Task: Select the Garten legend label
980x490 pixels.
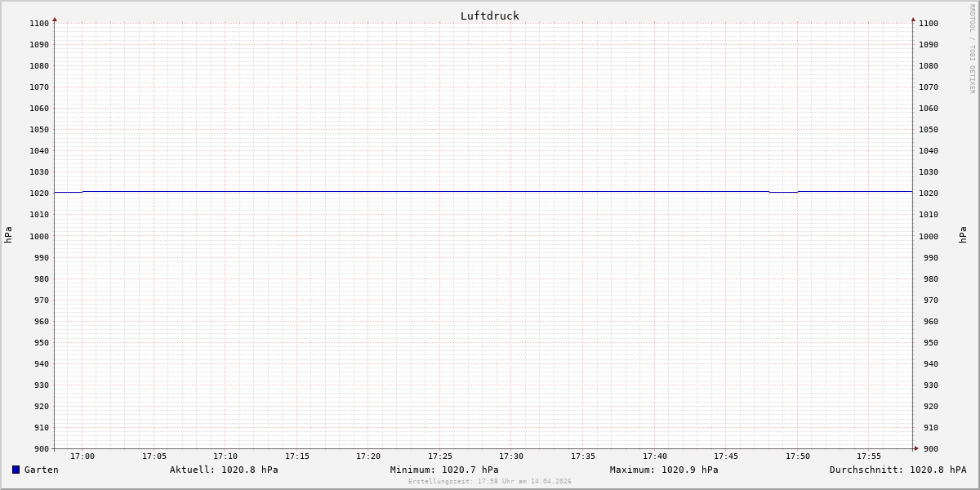Action: pos(42,470)
